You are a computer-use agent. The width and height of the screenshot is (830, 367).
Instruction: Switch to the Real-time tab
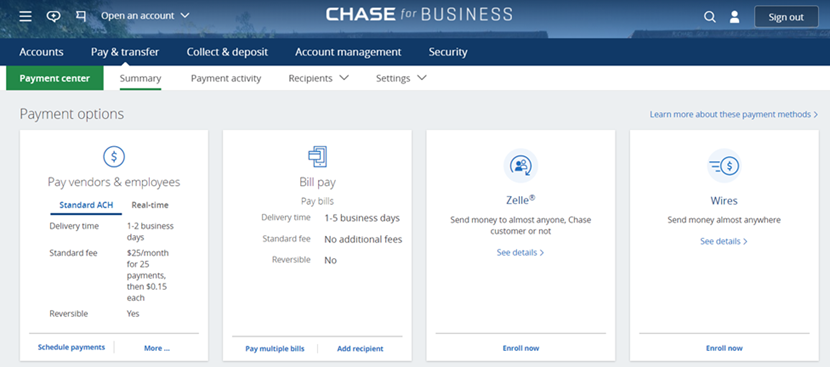coord(150,205)
